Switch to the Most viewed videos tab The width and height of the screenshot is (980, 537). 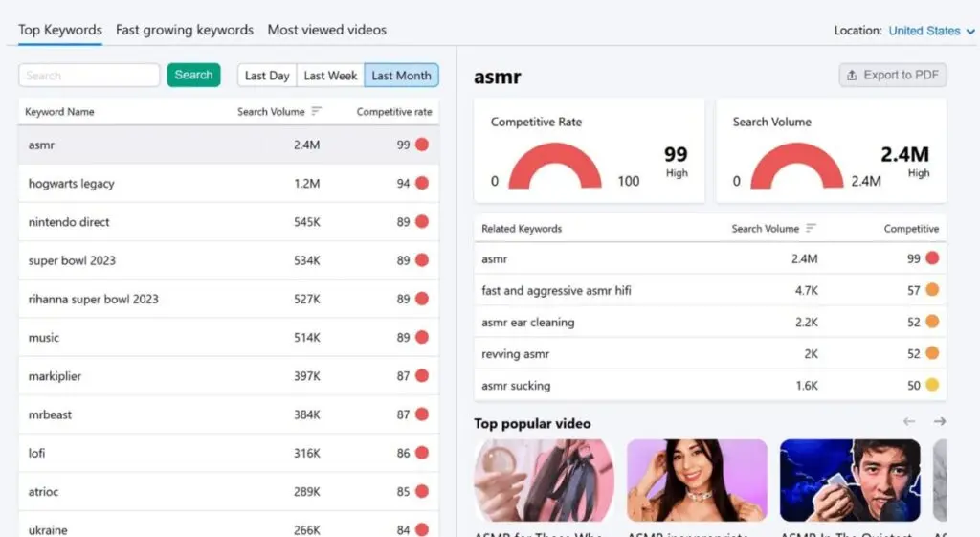(x=327, y=30)
